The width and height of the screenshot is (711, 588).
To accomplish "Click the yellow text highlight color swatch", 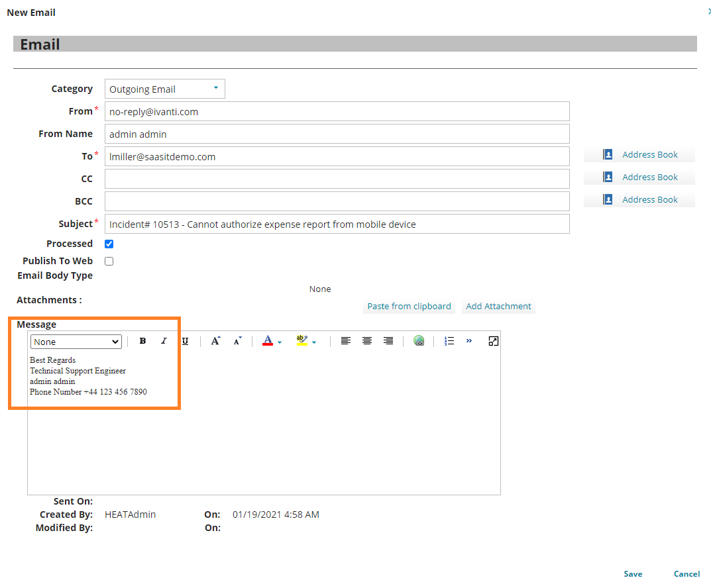I will tap(301, 341).
